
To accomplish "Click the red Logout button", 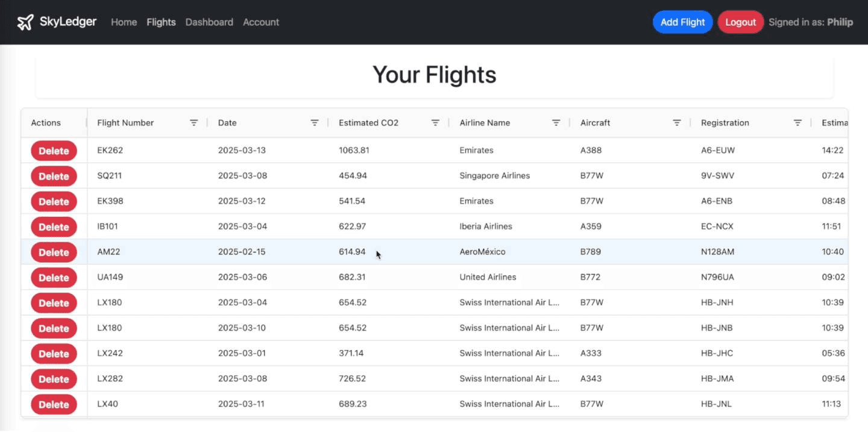I will point(740,22).
